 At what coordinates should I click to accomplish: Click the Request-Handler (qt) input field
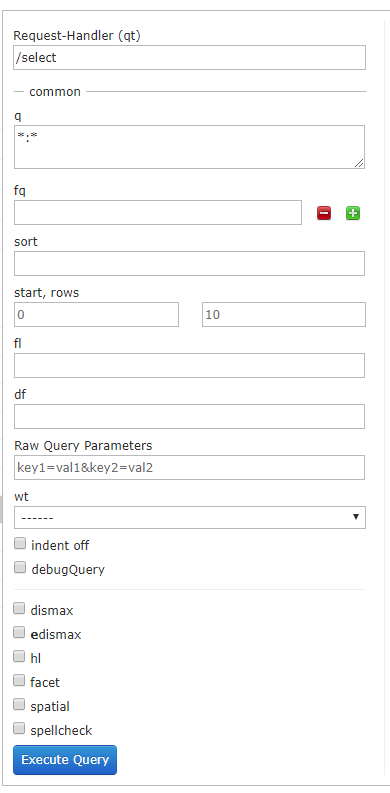189,58
